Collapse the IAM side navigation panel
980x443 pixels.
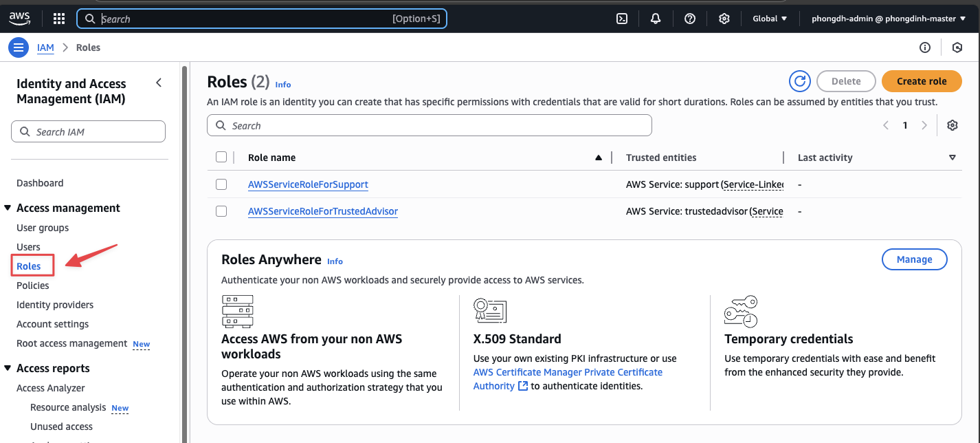click(159, 83)
